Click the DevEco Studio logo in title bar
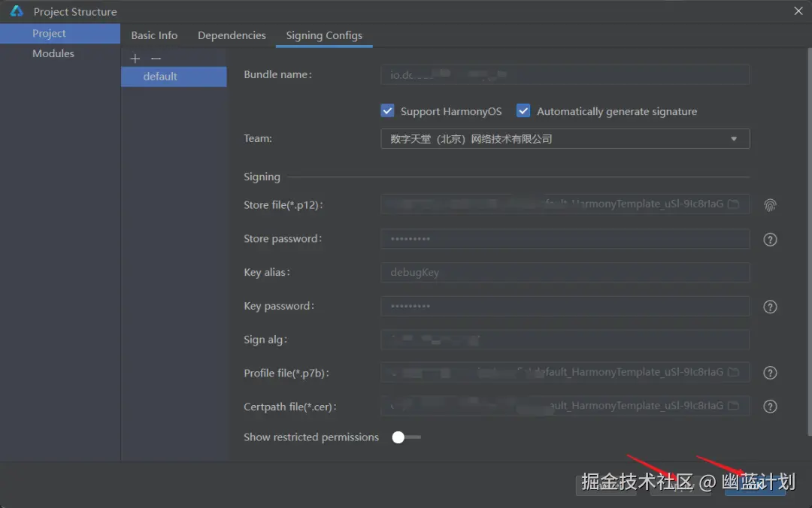812x508 pixels. point(17,11)
